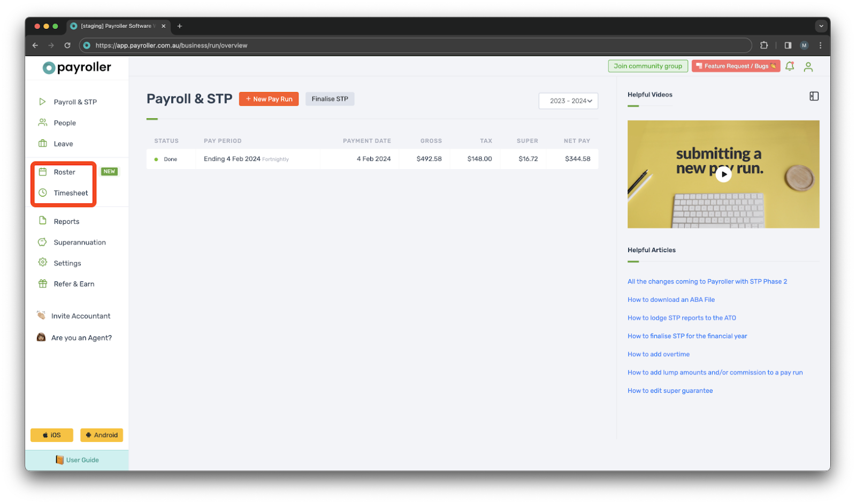The width and height of the screenshot is (856, 504).
Task: Close the Payroller Software browser tab
Action: (164, 26)
